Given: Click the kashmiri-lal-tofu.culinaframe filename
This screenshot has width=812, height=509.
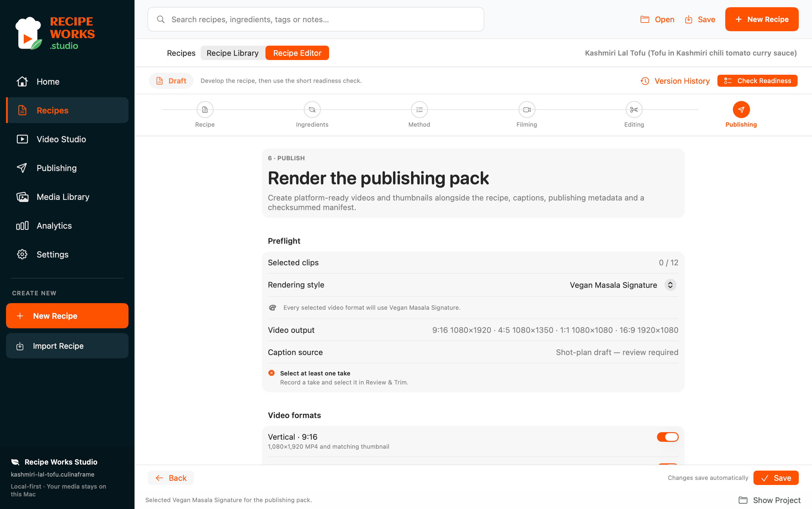Looking at the screenshot, I should click(53, 474).
